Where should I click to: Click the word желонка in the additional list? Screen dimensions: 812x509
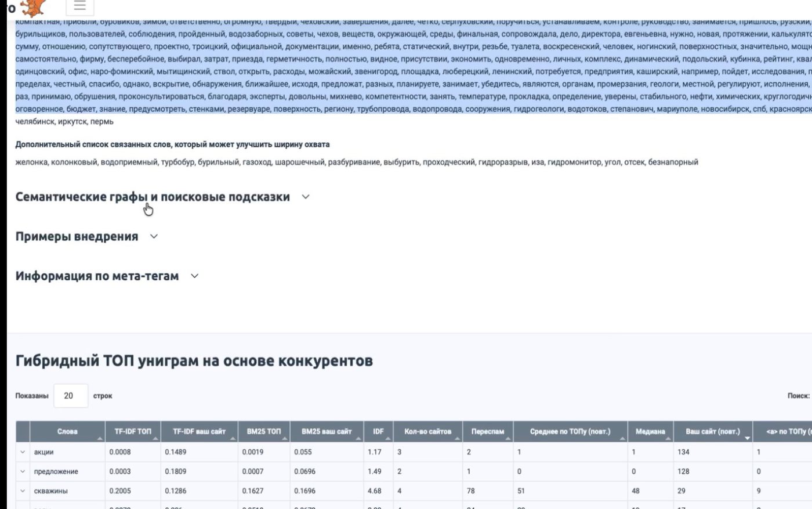coord(31,162)
